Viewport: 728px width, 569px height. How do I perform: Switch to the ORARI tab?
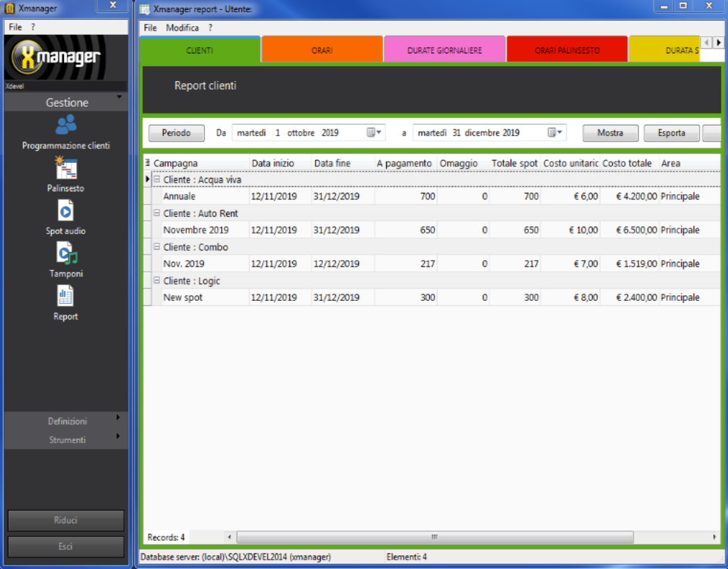click(x=322, y=50)
